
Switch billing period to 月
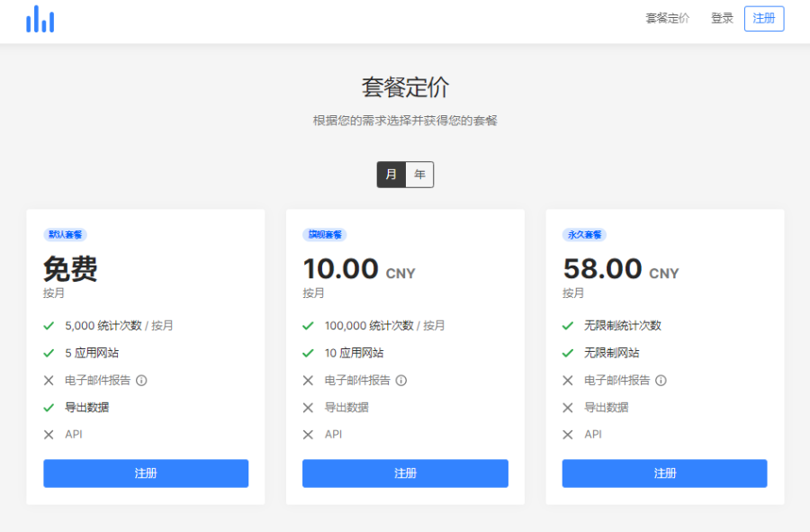point(391,175)
